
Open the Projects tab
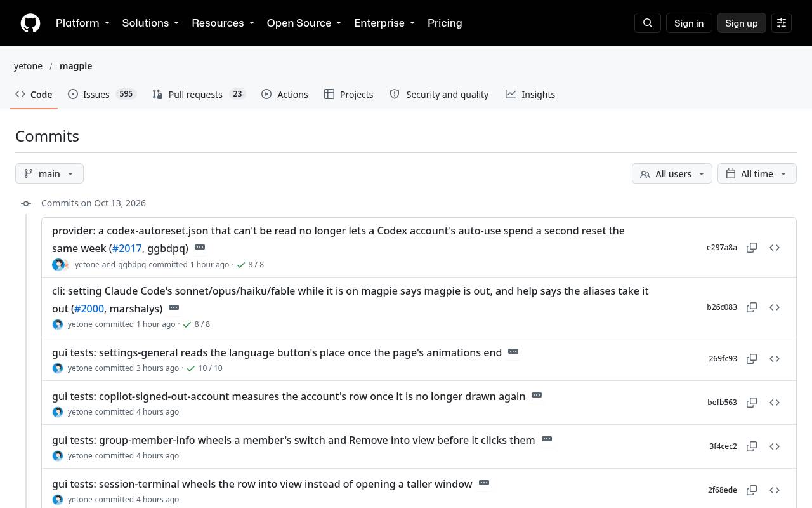coord(349,94)
